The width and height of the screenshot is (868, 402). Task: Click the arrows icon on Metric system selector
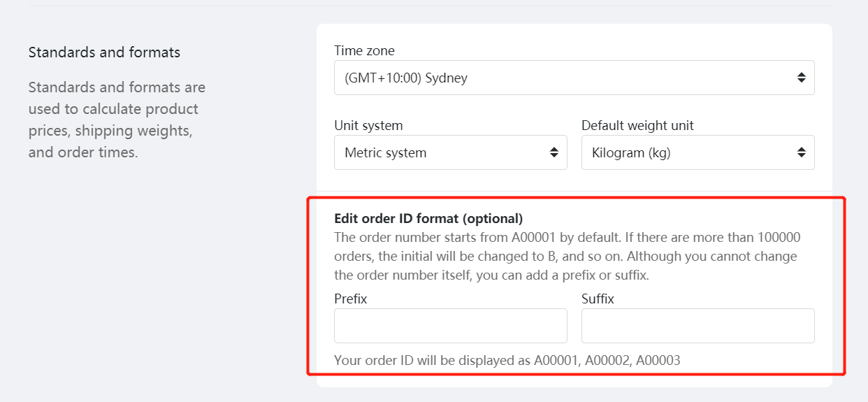pyautogui.click(x=554, y=152)
